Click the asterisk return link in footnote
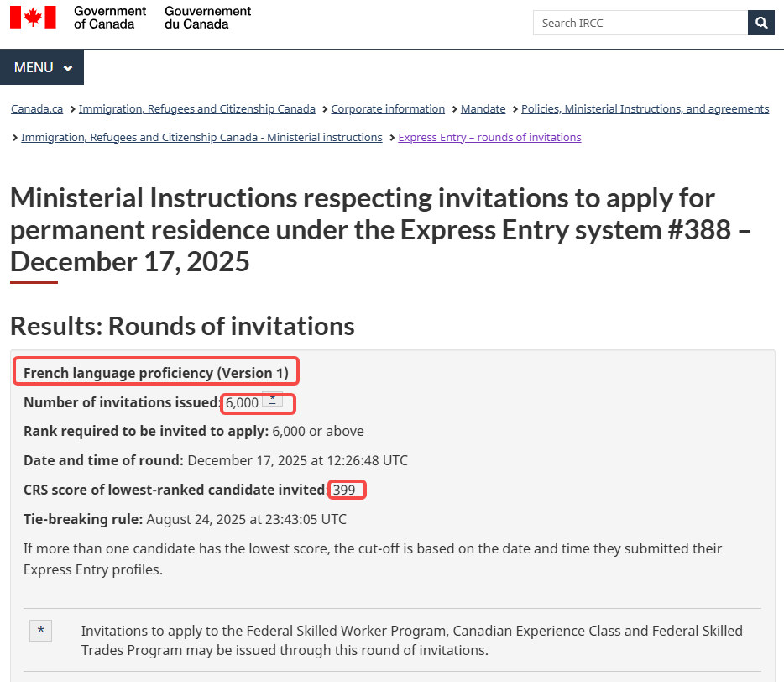Image resolution: width=784 pixels, height=682 pixels. (40, 630)
